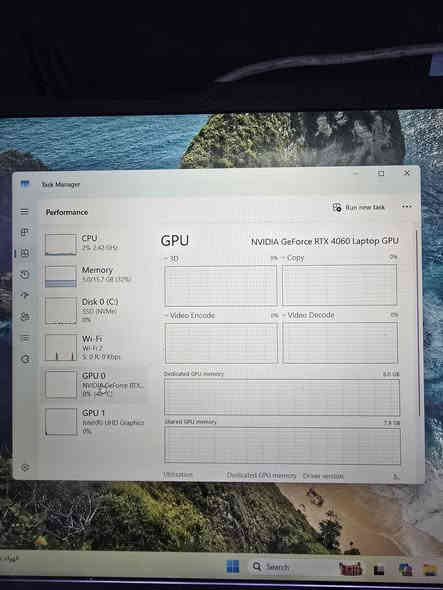Open the Task Manager navigation hamburger menu
Image resolution: width=443 pixels, height=590 pixels.
[24, 212]
